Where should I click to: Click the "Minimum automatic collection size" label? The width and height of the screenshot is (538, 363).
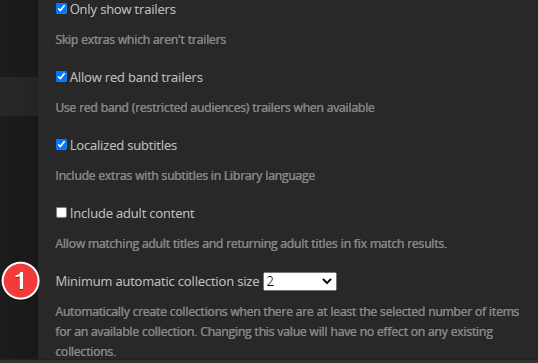coord(157,281)
